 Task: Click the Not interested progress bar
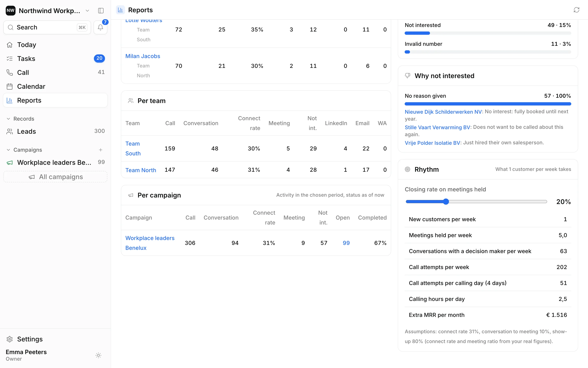click(x=488, y=33)
